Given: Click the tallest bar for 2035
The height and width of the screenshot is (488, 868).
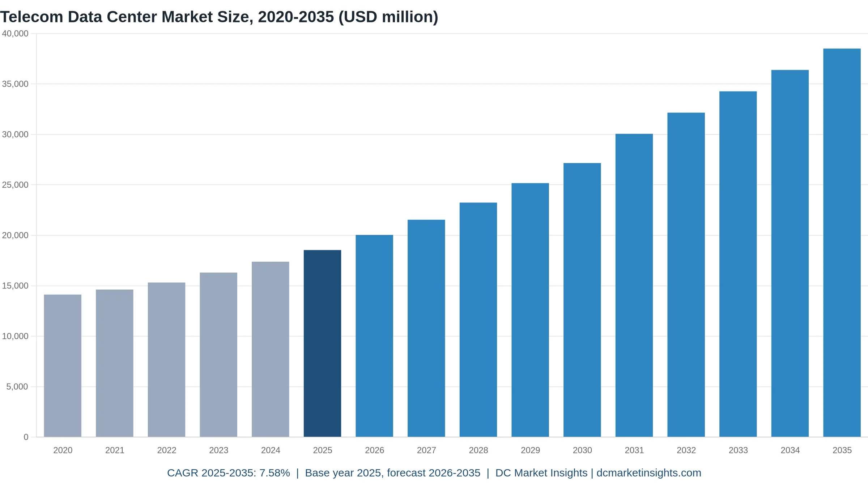Looking at the screenshot, I should pyautogui.click(x=842, y=243).
